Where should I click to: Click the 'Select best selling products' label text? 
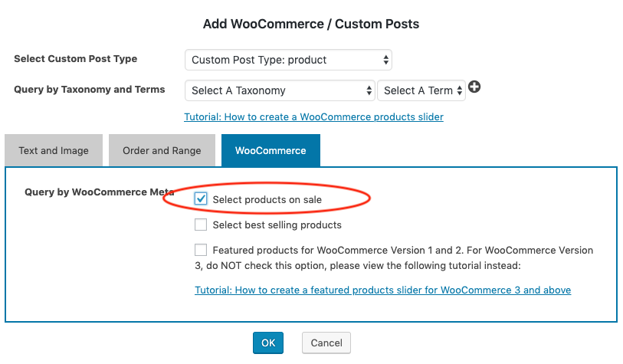tap(277, 225)
